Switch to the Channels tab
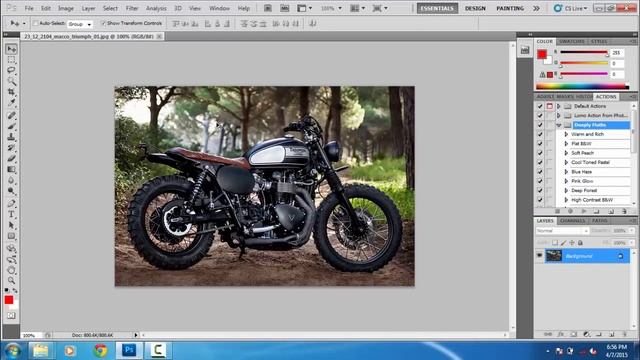 pos(573,221)
